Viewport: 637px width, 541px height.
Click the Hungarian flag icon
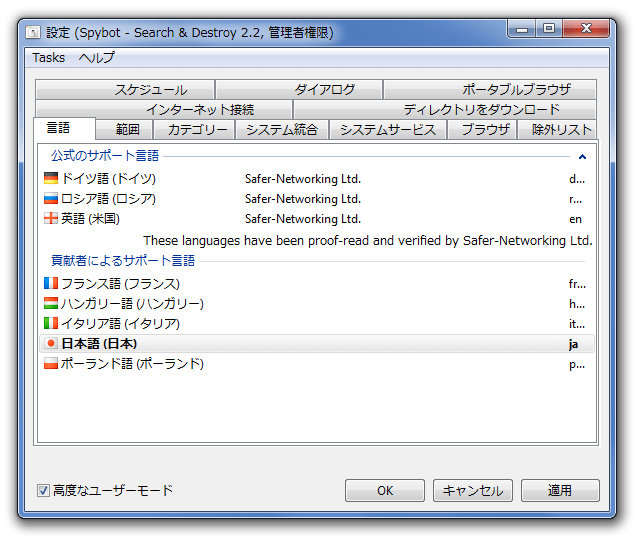click(51, 303)
